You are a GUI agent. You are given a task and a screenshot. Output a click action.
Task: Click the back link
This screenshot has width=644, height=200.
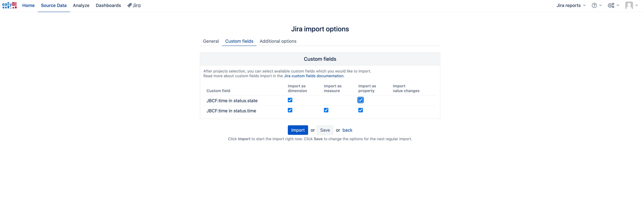(x=347, y=130)
